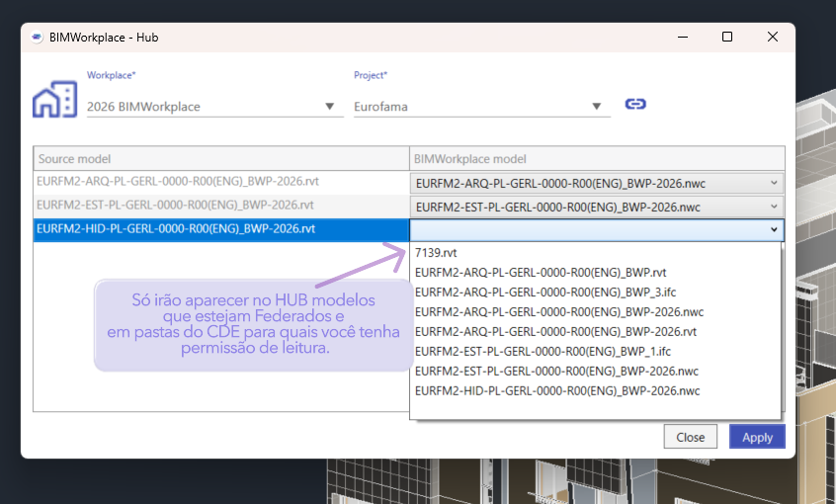Choose ARQ BWP-2026.nwc option in open list

595,312
